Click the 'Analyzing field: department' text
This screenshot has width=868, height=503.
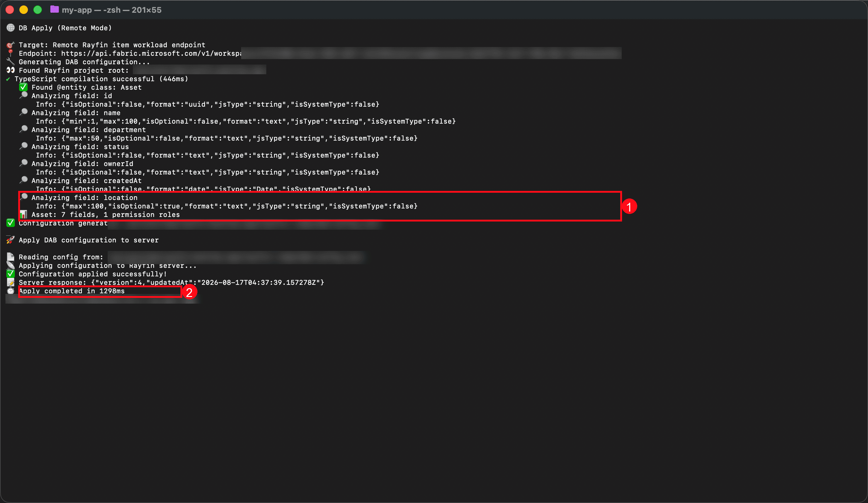pos(89,130)
